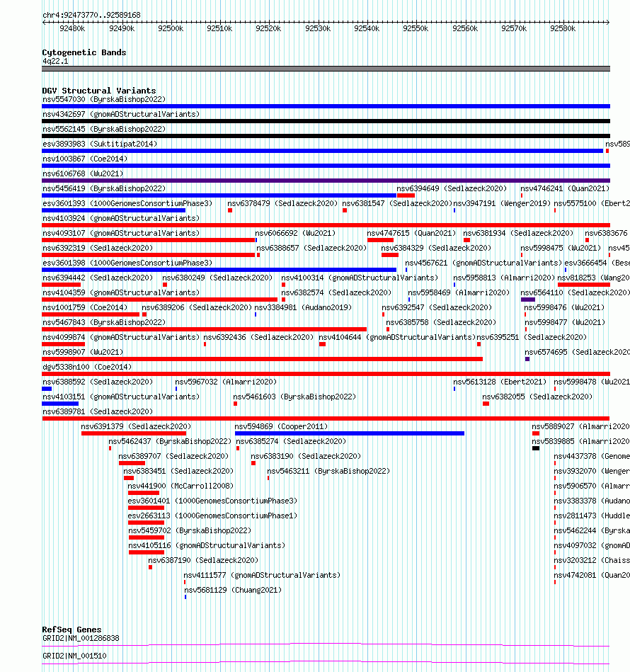The image size is (630, 672).
Task: Select nsv5461603 (ByrskaBishop2022) label
Action: [x=294, y=397]
